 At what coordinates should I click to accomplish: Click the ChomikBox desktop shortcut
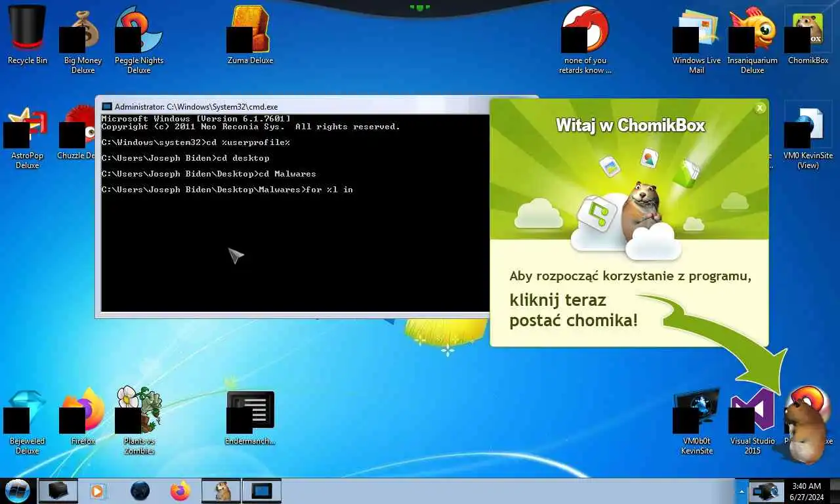808,34
